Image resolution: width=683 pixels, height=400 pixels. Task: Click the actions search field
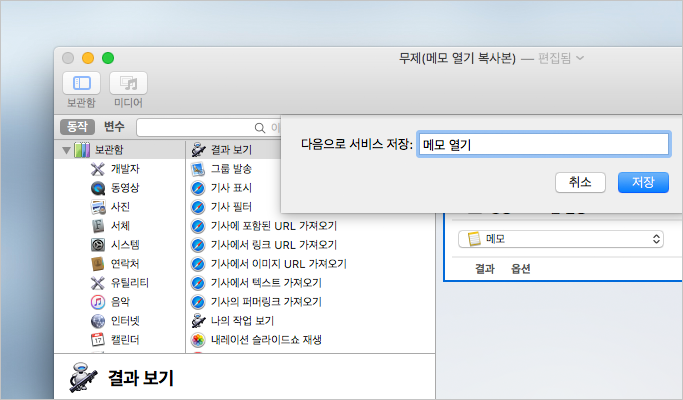[x=209, y=128]
